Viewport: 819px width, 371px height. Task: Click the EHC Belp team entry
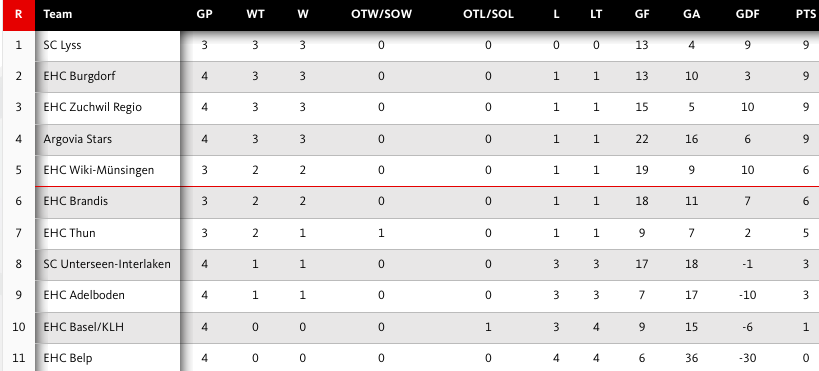(68, 358)
